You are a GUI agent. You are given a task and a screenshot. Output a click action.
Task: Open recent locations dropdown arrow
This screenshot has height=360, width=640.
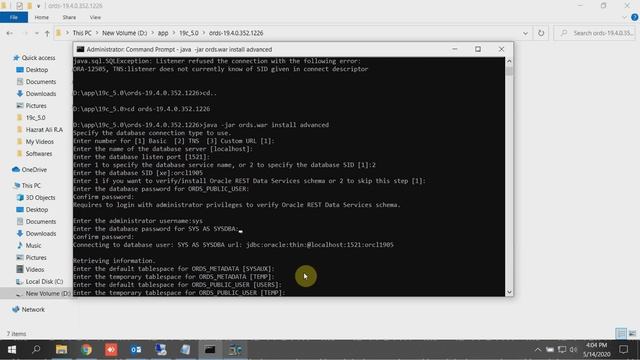(x=37, y=33)
